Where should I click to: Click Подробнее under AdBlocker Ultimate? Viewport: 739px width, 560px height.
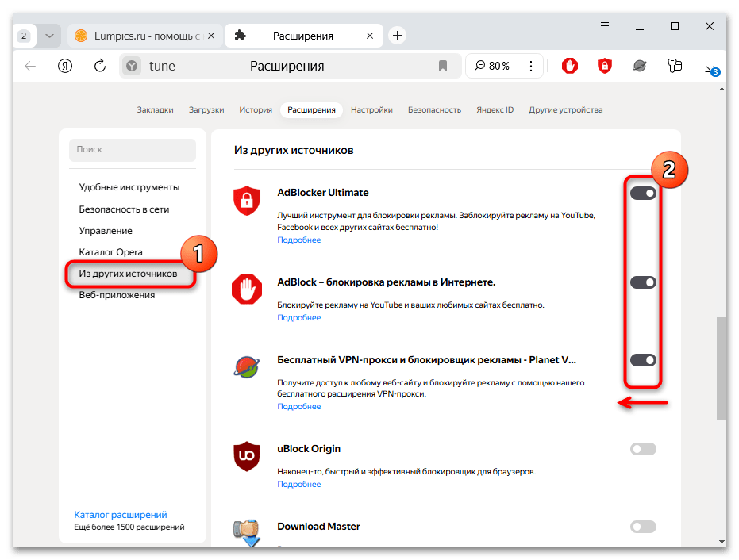tap(298, 240)
